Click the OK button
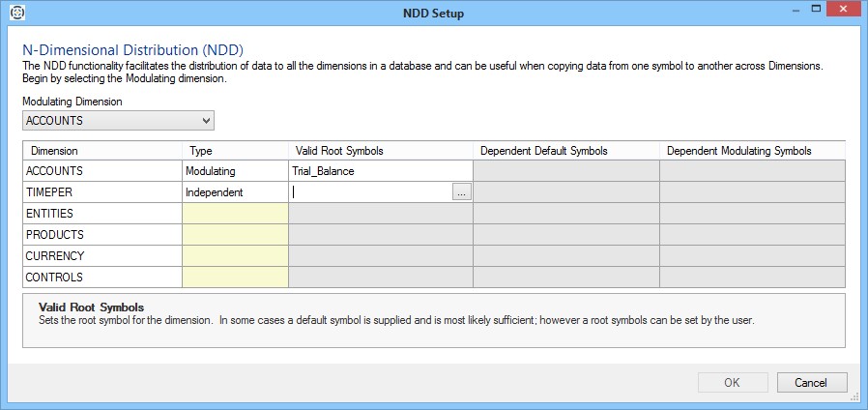868x410 pixels. click(x=732, y=382)
